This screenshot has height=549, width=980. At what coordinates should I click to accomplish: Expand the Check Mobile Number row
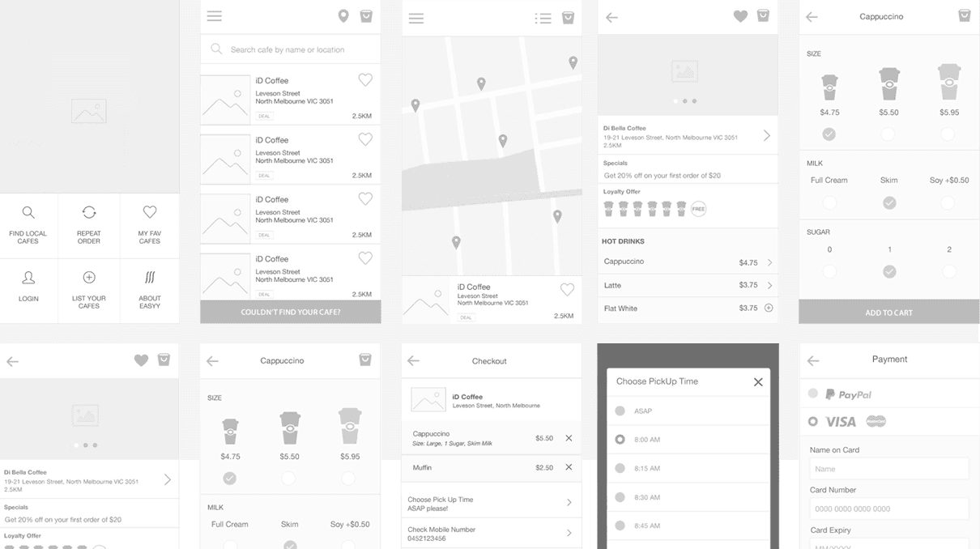491,533
